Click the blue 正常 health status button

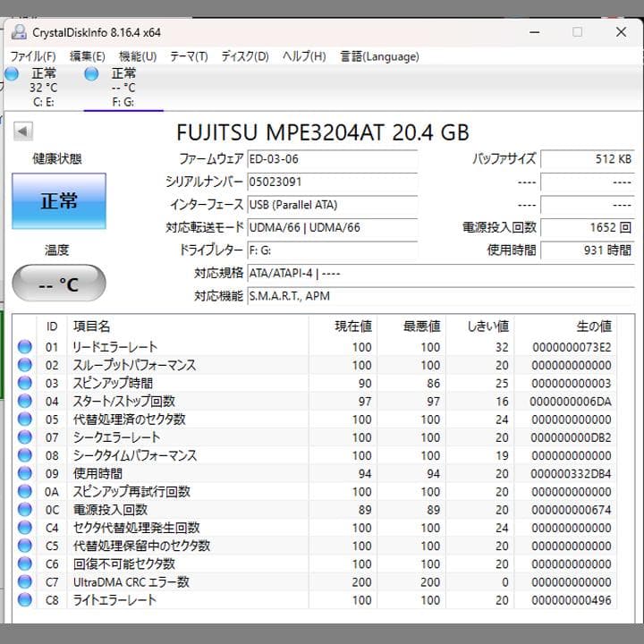point(59,201)
